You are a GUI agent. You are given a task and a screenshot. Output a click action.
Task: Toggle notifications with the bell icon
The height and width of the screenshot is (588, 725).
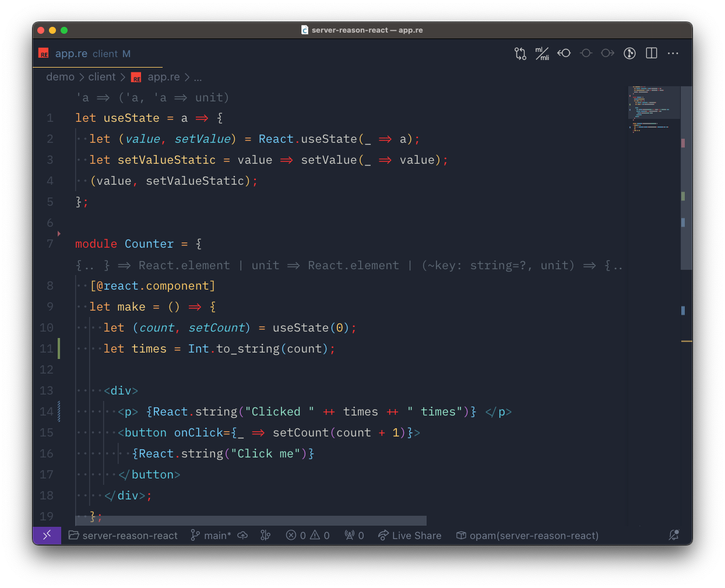click(x=674, y=535)
